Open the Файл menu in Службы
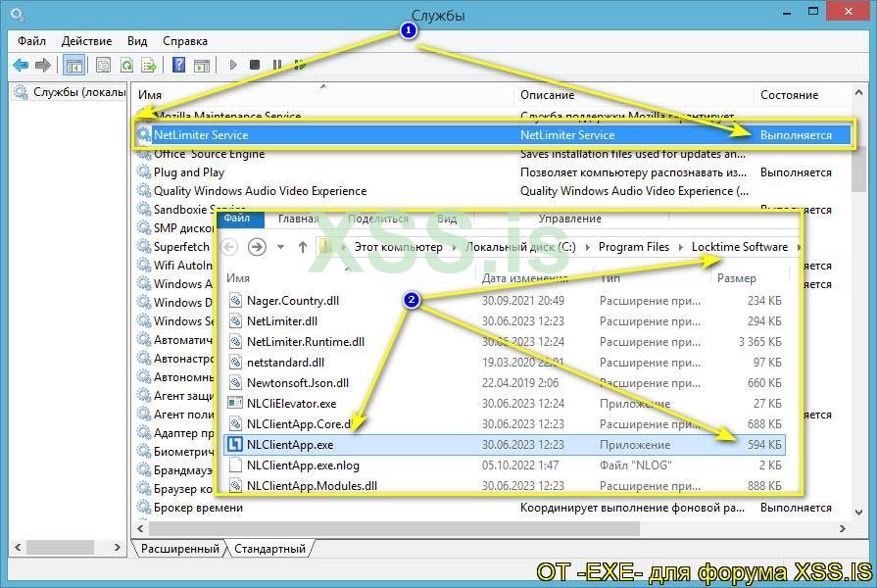This screenshot has width=877, height=588. 32,41
